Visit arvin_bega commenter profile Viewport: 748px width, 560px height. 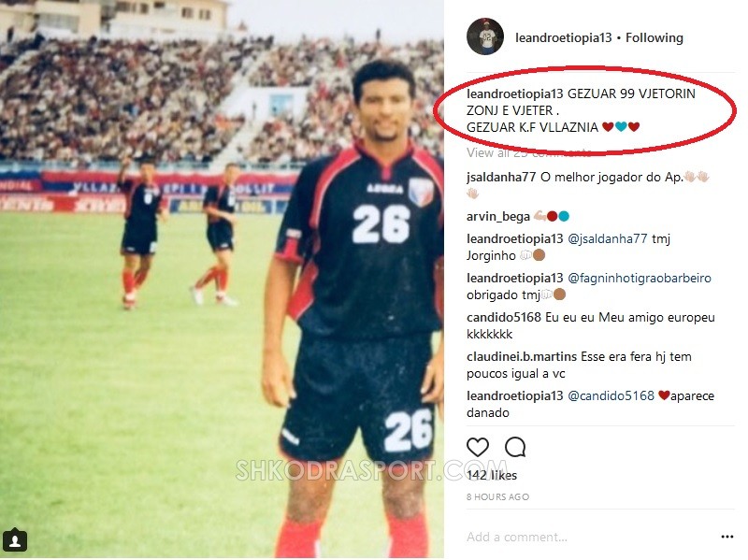[x=498, y=217]
